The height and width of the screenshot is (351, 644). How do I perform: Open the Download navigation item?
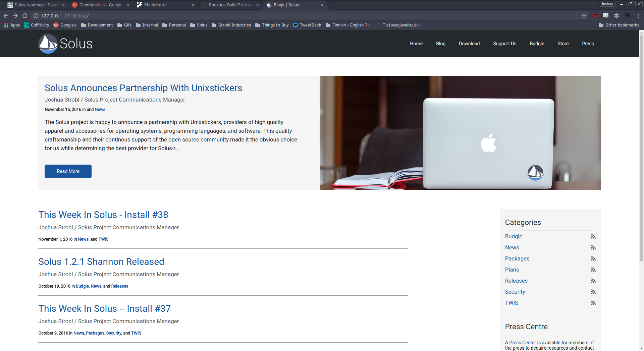click(x=469, y=44)
